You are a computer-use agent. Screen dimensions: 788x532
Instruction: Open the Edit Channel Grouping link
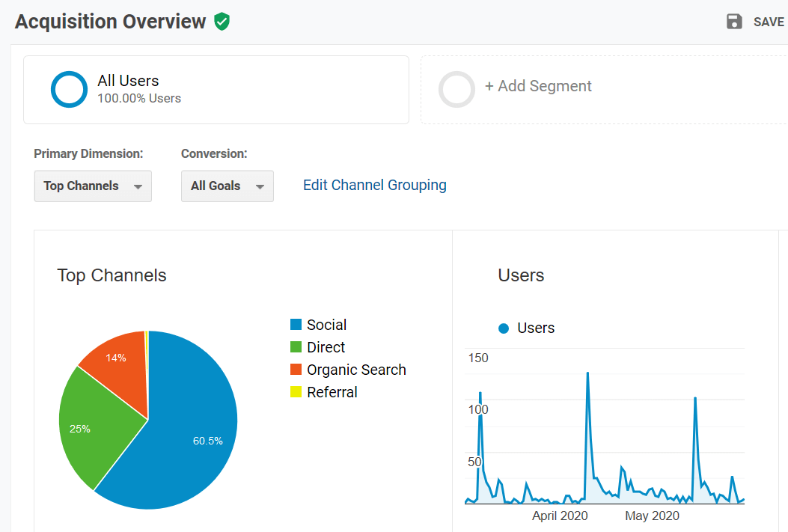(x=374, y=185)
